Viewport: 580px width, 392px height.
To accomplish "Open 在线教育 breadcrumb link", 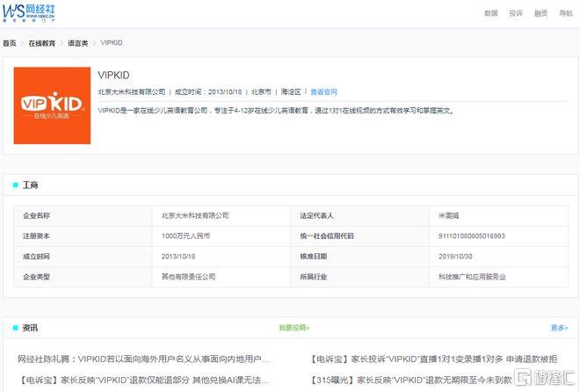I will tap(42, 43).
